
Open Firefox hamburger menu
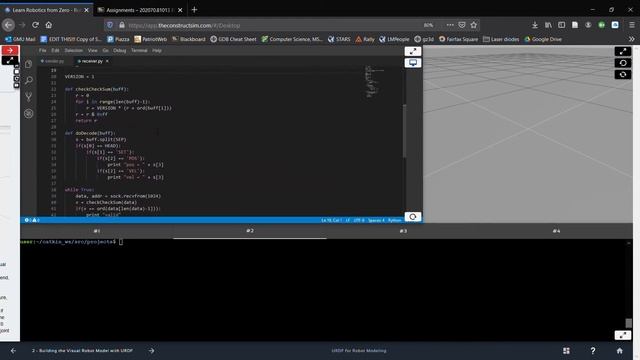click(x=632, y=25)
